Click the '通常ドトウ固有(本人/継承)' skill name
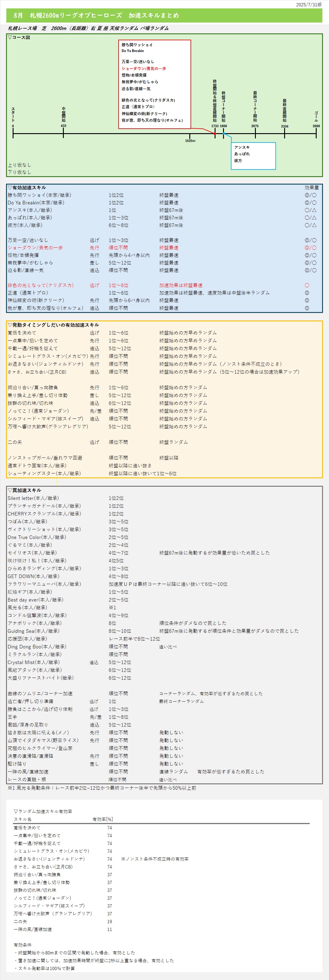Viewport: 329px width, 980px height. (x=37, y=466)
